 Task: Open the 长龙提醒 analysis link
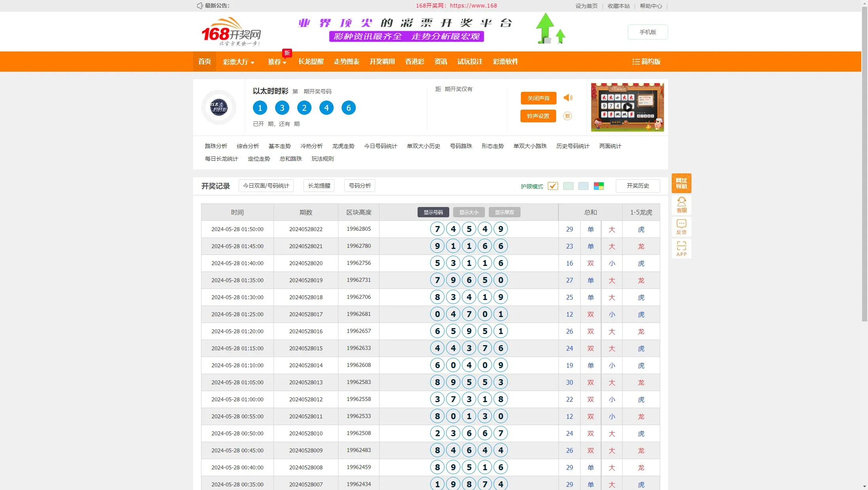(319, 186)
